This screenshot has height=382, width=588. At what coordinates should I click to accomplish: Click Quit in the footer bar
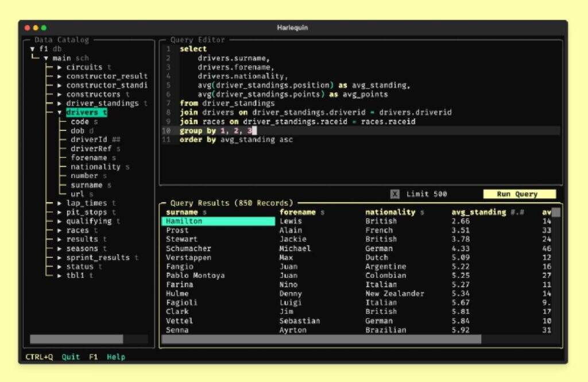[71, 357]
